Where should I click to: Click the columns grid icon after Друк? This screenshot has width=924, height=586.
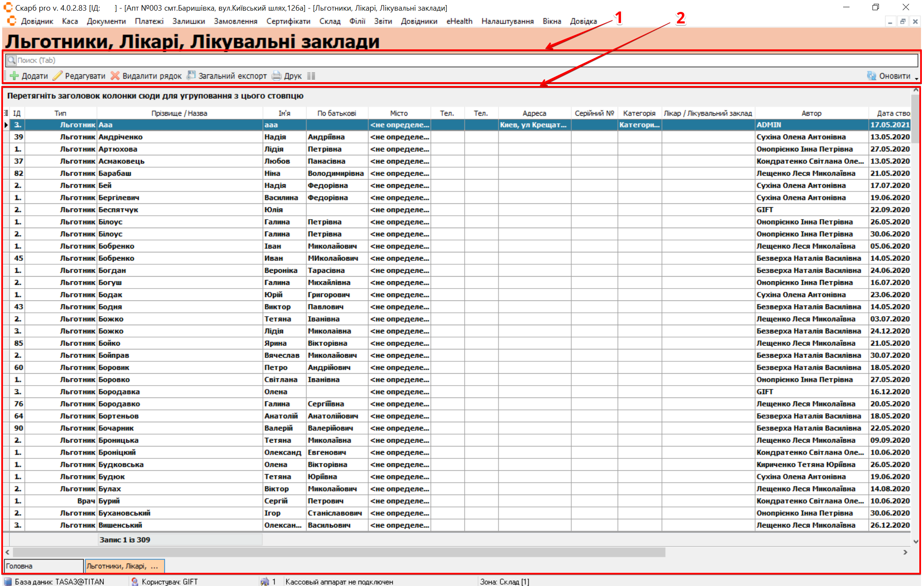tap(311, 76)
